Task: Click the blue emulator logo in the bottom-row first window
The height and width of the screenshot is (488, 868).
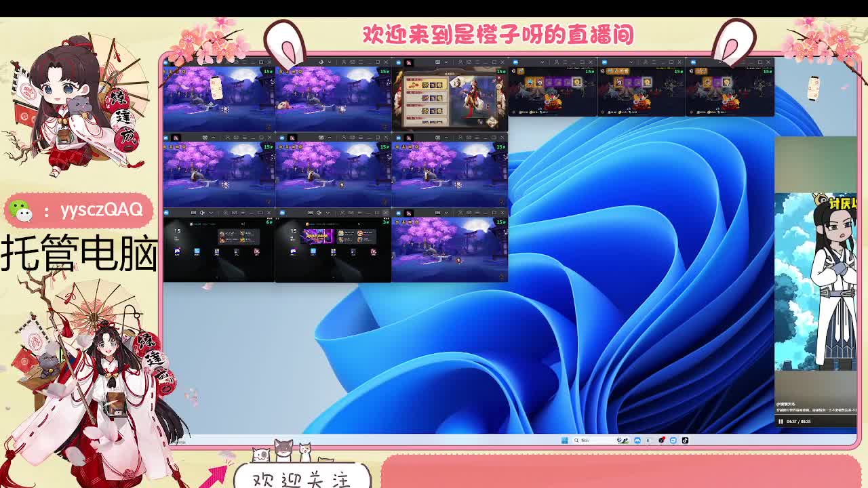Action: click(166, 212)
